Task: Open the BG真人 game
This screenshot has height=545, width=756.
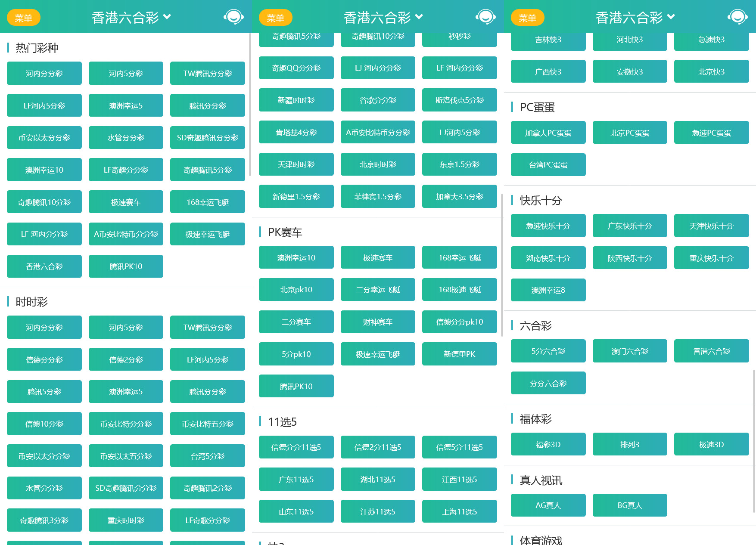Action: tap(630, 505)
